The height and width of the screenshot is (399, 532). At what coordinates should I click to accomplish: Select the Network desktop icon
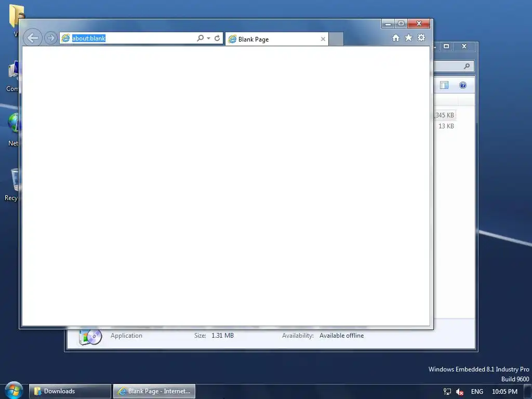pos(13,130)
